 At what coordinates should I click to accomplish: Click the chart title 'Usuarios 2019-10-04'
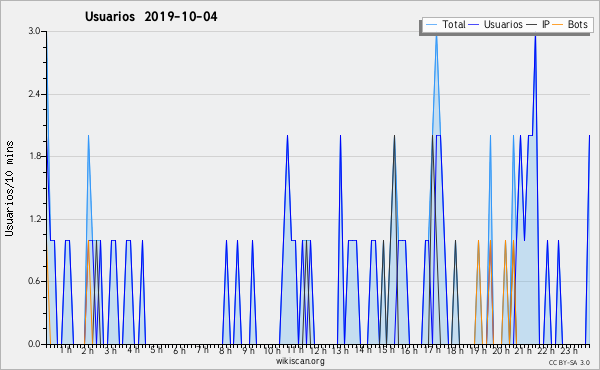(x=151, y=16)
